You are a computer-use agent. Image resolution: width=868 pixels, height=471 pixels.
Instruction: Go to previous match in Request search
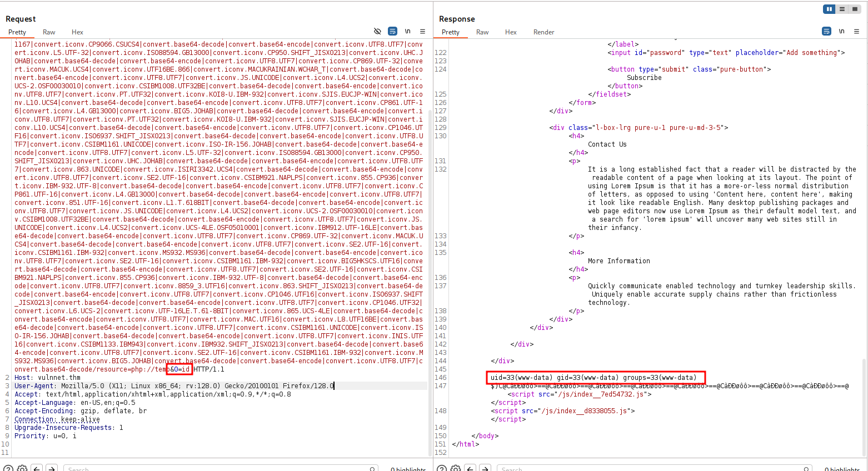point(37,468)
